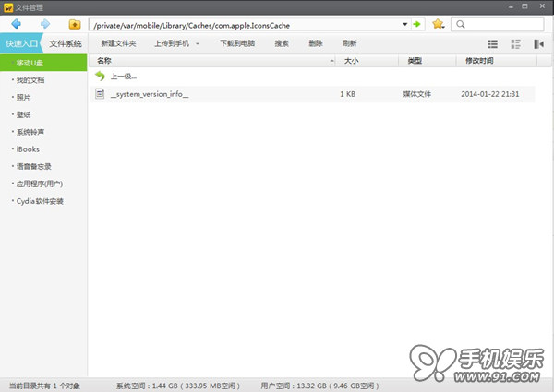The width and height of the screenshot is (554, 392).
Task: Sort by the 修改时间 column header
Action: 497,61
